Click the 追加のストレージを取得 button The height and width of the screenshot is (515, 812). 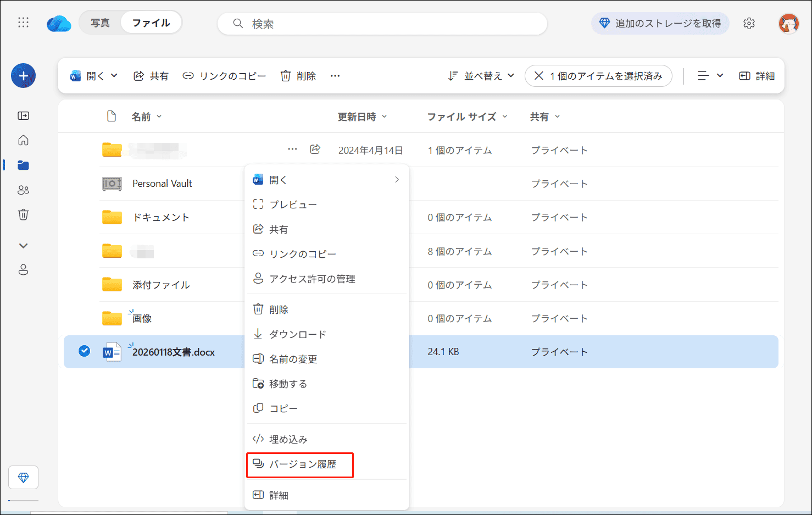click(660, 23)
